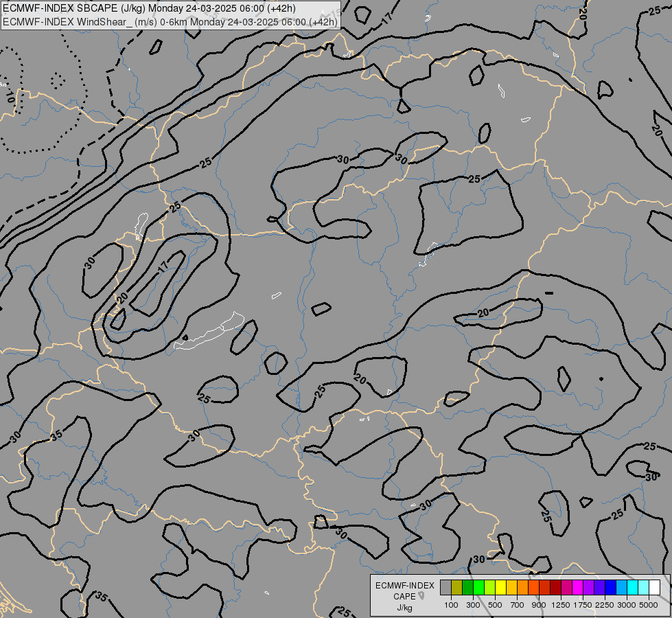Select the pale cyan legend swatch
The width and height of the screenshot is (672, 618).
point(643,587)
